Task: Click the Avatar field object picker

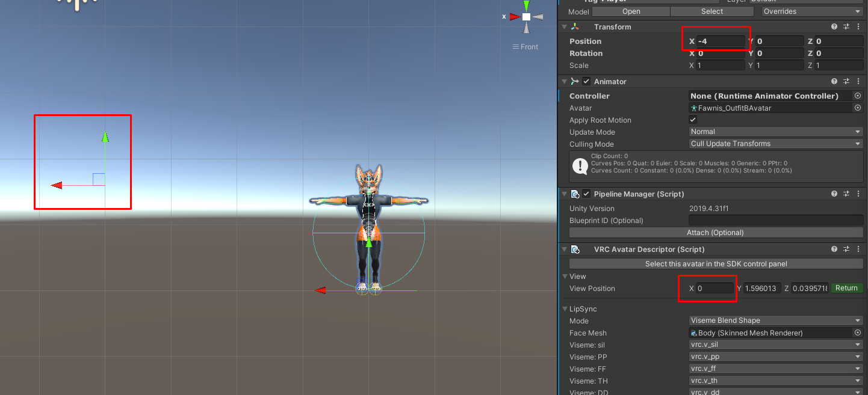Action: pyautogui.click(x=858, y=108)
